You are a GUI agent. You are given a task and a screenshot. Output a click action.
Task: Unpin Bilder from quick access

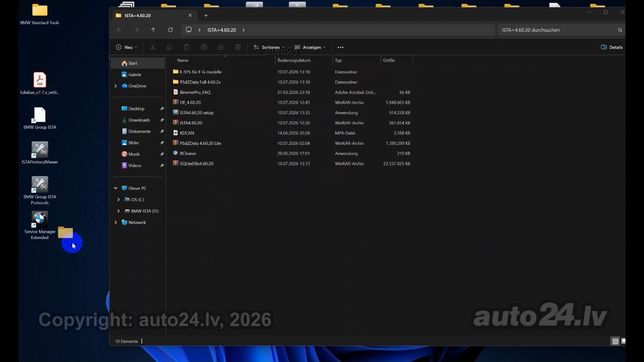pyautogui.click(x=162, y=143)
